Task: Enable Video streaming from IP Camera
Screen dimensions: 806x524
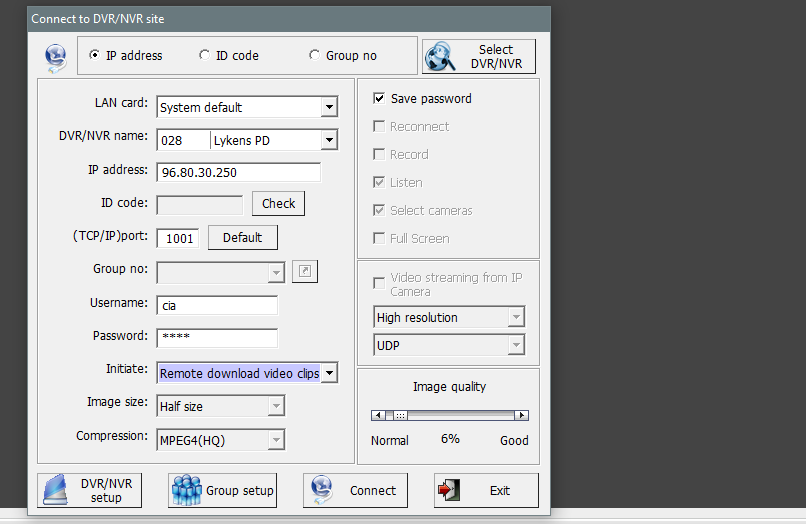Action: [x=379, y=284]
